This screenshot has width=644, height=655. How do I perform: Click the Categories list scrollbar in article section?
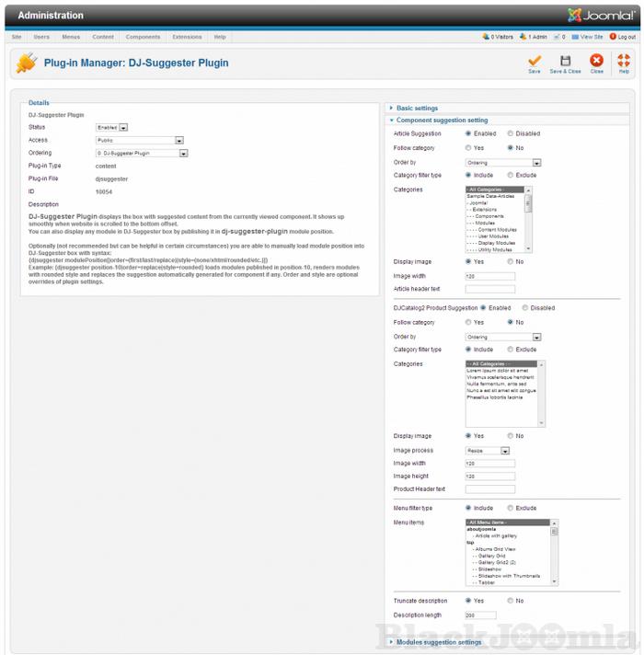click(529, 219)
